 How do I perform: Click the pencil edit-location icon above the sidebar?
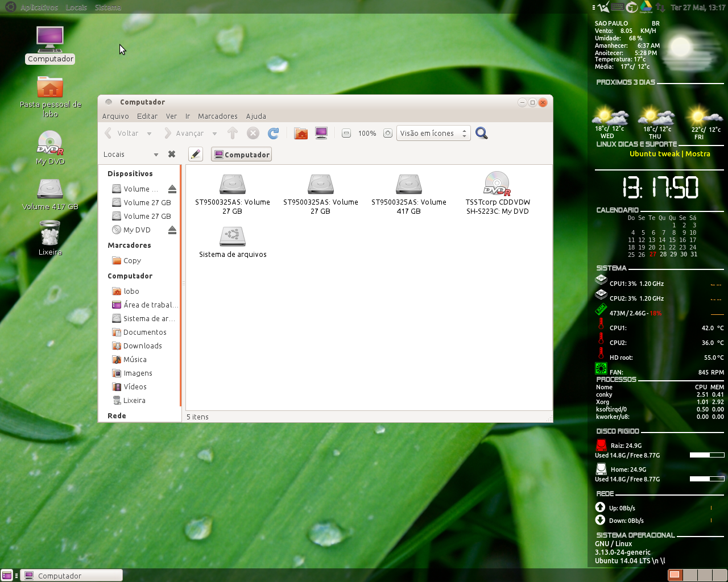tap(196, 154)
